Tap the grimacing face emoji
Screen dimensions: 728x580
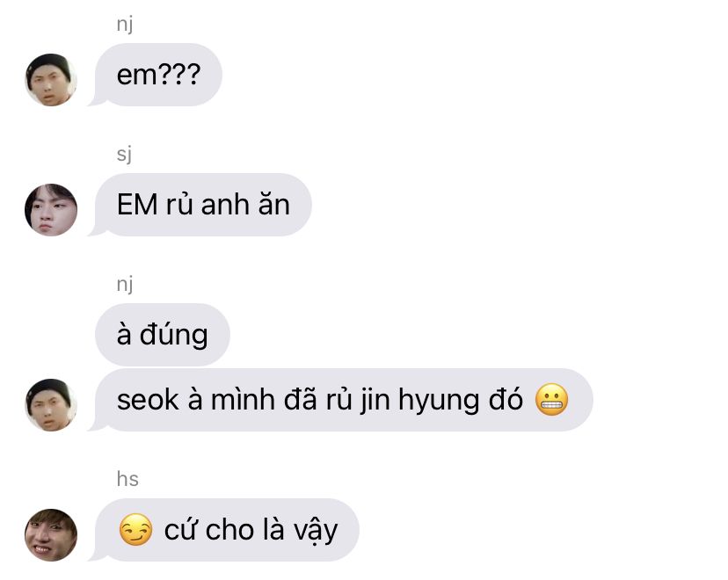click(x=551, y=400)
